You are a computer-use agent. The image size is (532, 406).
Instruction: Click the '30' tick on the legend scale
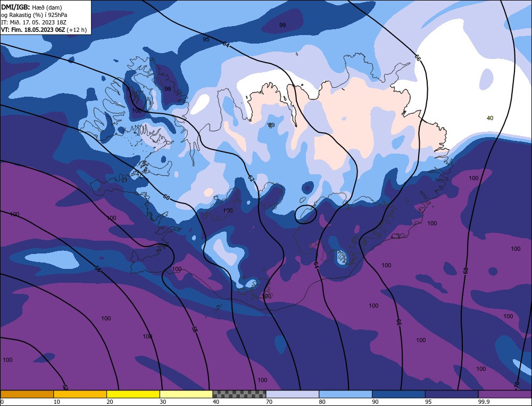pyautogui.click(x=163, y=402)
